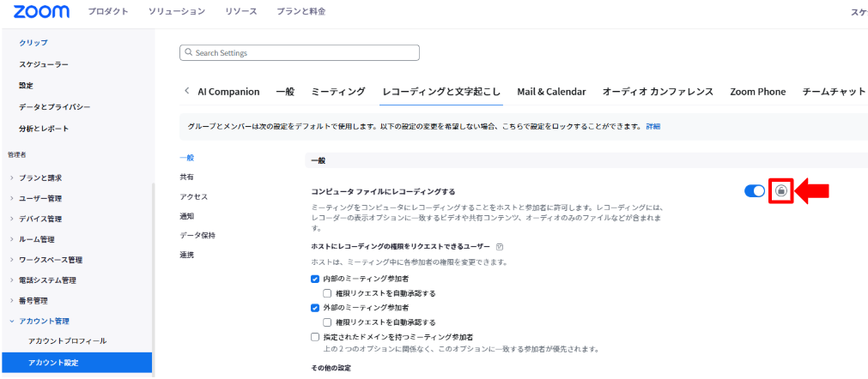The image size is (868, 379).
Task: Toggle コンピュータ ファイルにレコーディングする switch
Action: click(x=755, y=191)
